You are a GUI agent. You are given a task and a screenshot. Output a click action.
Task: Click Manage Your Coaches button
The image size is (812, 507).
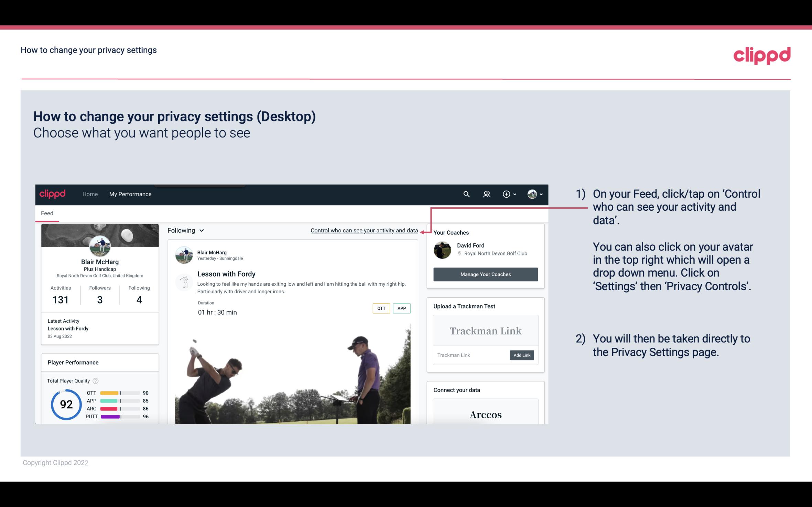[485, 274]
